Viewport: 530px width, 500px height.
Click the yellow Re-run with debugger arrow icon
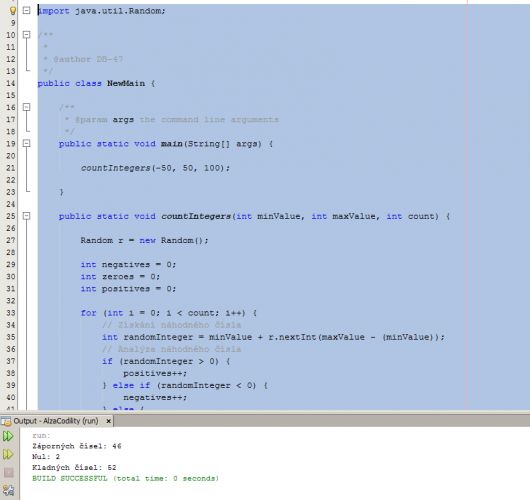click(8, 454)
